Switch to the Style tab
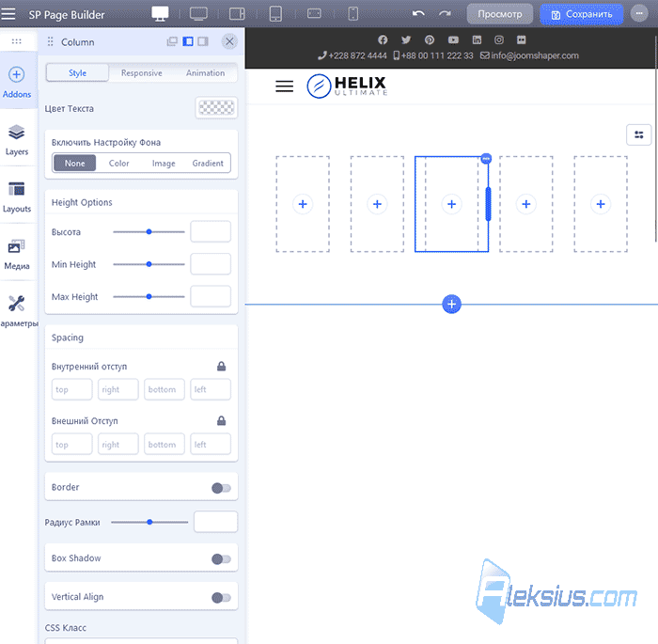The width and height of the screenshot is (658, 644). click(78, 72)
